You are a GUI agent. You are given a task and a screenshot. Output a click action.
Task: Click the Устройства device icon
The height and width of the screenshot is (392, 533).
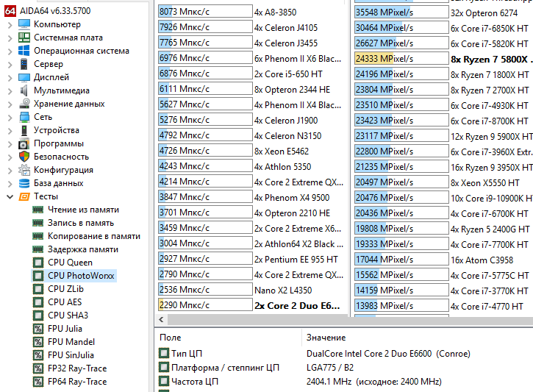tap(24, 130)
